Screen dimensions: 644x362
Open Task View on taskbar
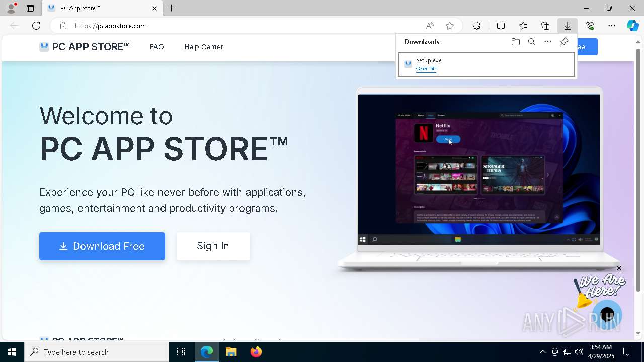point(181,352)
